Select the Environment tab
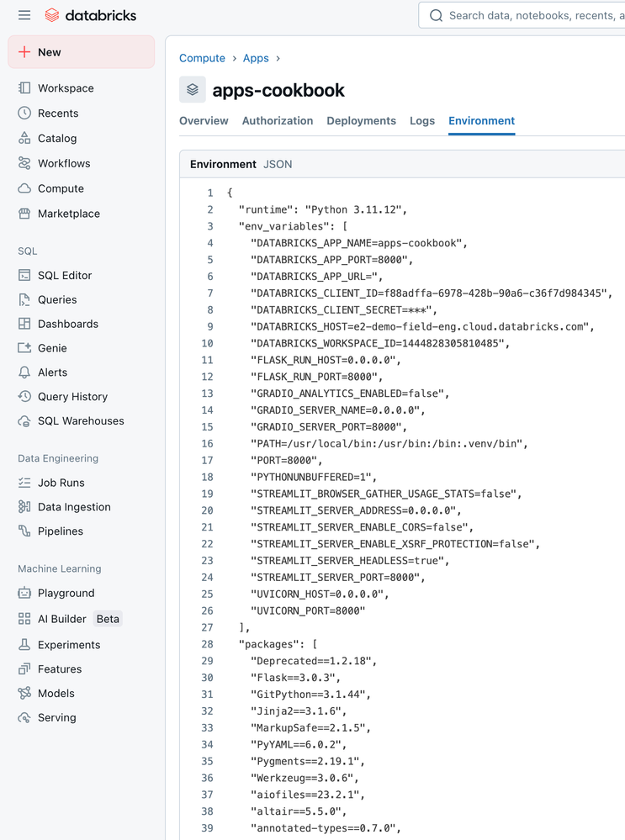 482,120
